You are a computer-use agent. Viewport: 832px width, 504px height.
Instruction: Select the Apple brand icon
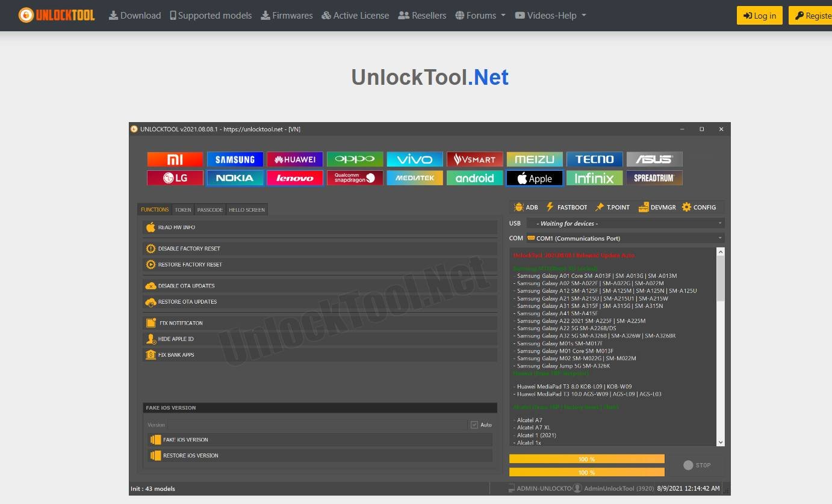(x=534, y=178)
